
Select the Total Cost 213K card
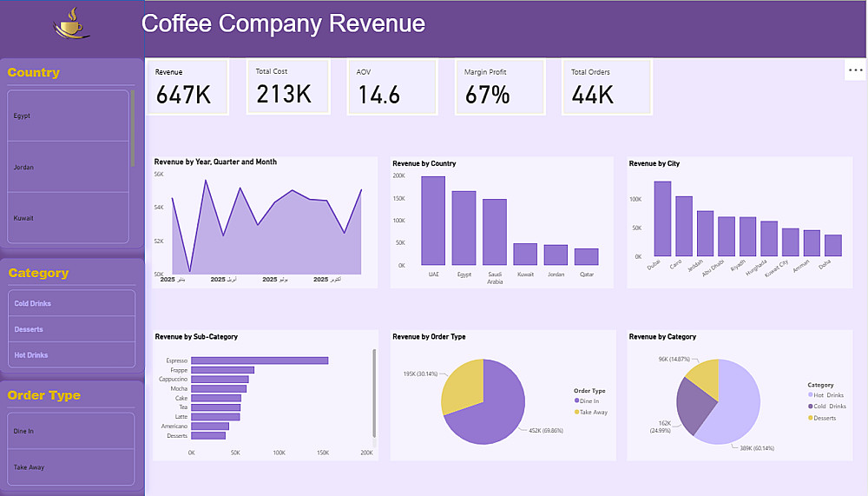(288, 87)
